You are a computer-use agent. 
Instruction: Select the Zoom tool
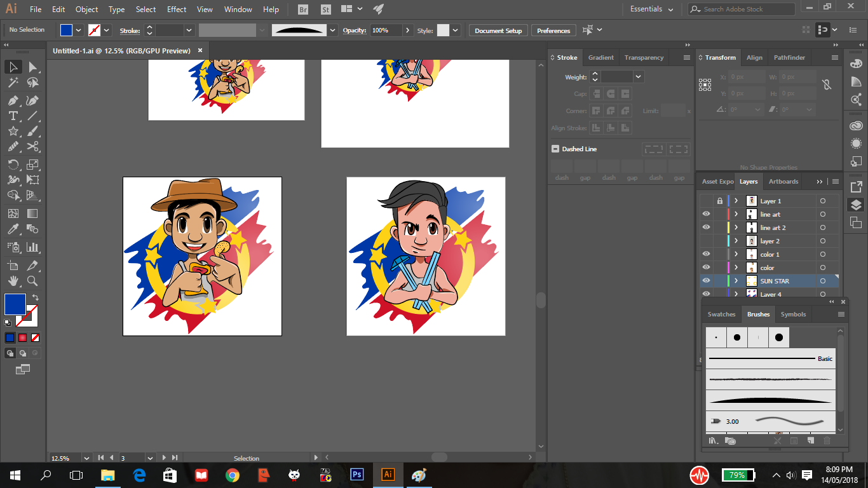[x=33, y=281]
